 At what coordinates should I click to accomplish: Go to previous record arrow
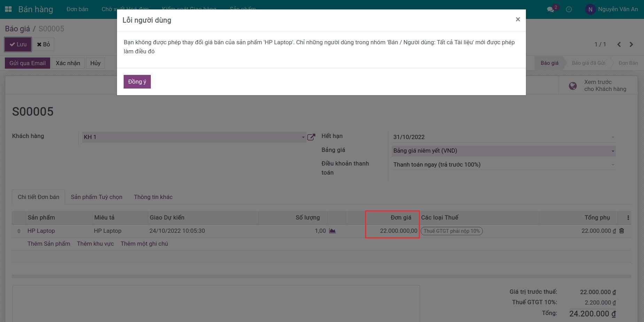[x=619, y=44]
